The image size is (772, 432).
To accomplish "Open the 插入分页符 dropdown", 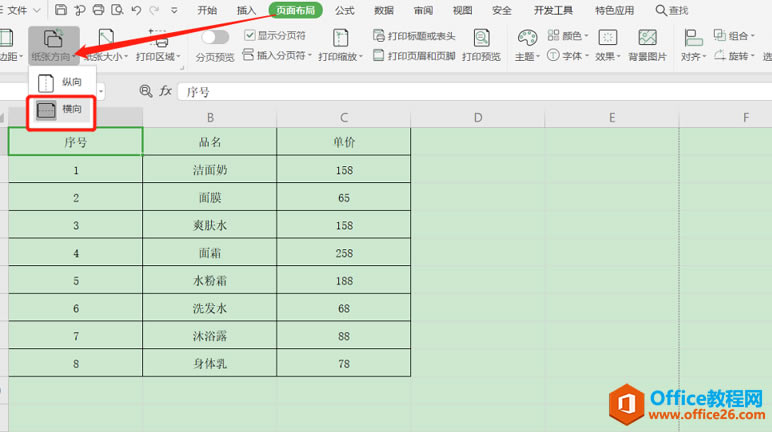I will click(x=277, y=55).
